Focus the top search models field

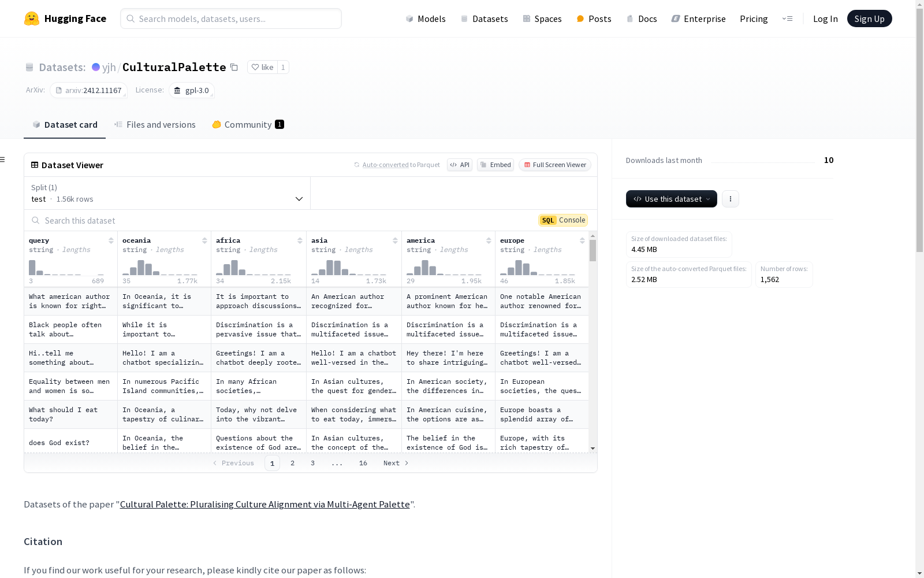coord(231,18)
